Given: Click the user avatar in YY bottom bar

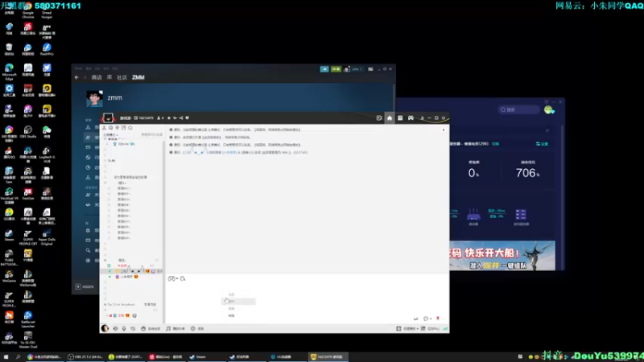Looking at the screenshot, I should pyautogui.click(x=105, y=328).
